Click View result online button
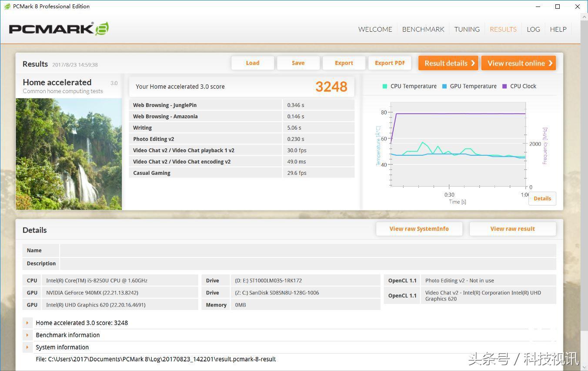This screenshot has height=371, width=588. (518, 63)
